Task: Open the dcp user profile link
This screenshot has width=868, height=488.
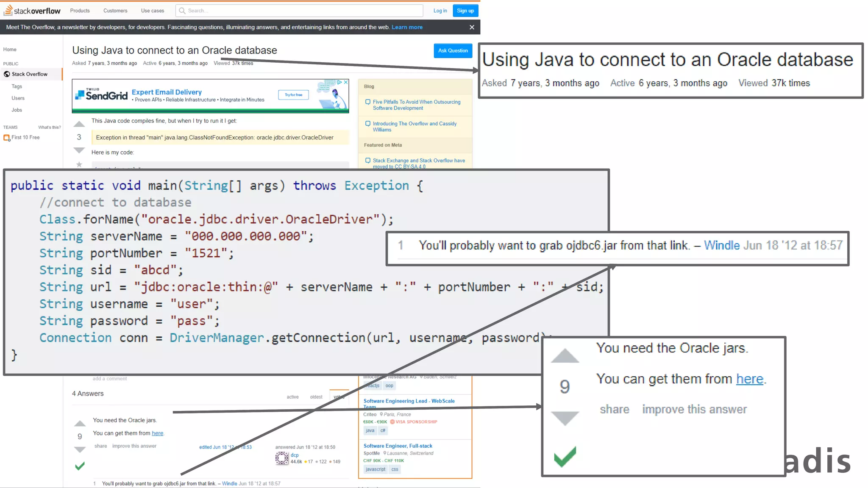Action: pos(295,455)
